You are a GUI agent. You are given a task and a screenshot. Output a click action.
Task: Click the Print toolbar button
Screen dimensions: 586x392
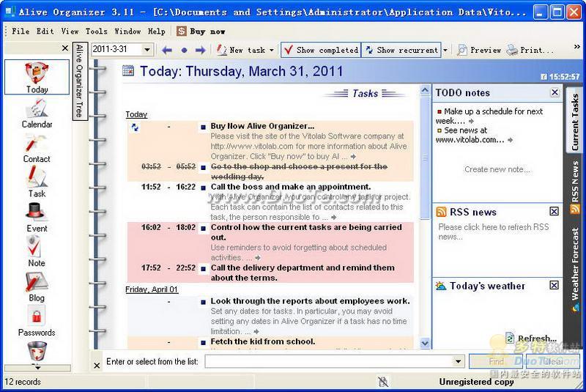530,50
